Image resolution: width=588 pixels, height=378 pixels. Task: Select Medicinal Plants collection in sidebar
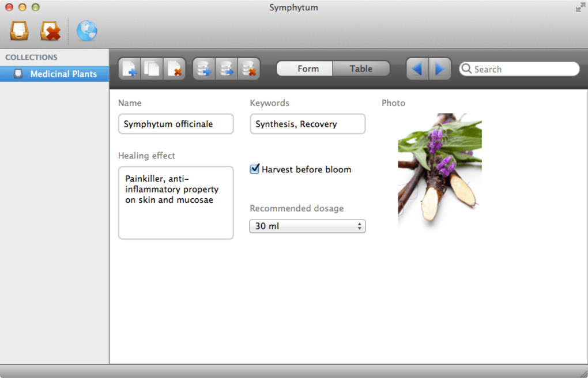[55, 74]
